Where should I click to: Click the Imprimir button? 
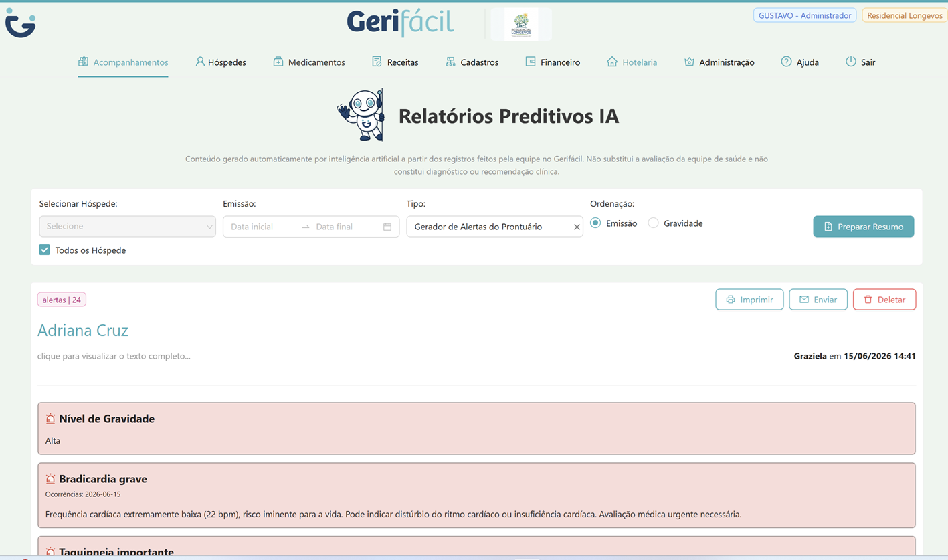coord(749,300)
